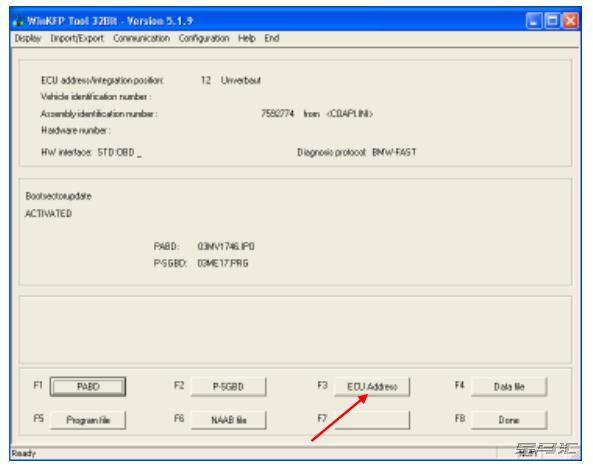Image resolution: width=593 pixels, height=471 pixels.
Task: Open the Import/Export menu
Action: tap(77, 38)
